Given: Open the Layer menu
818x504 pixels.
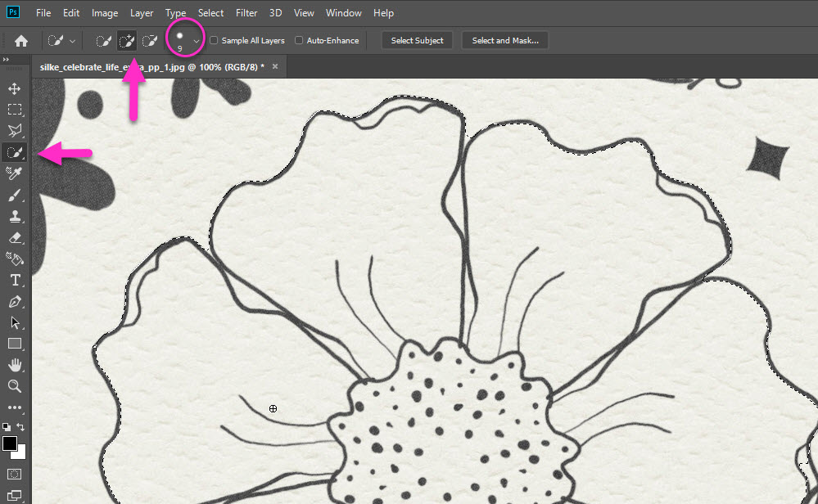Looking at the screenshot, I should click(x=142, y=13).
